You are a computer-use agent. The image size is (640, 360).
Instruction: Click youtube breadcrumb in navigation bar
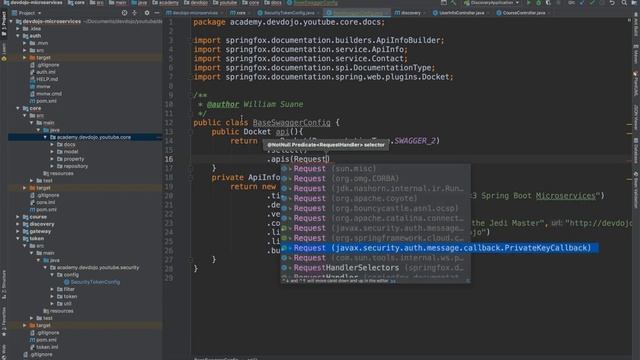coord(225,3)
